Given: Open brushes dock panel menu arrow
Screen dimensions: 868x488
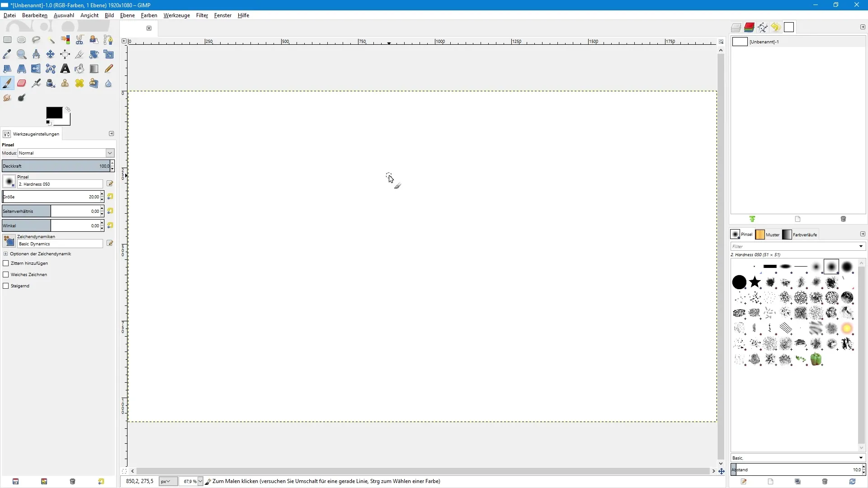Looking at the screenshot, I should pos(863,234).
